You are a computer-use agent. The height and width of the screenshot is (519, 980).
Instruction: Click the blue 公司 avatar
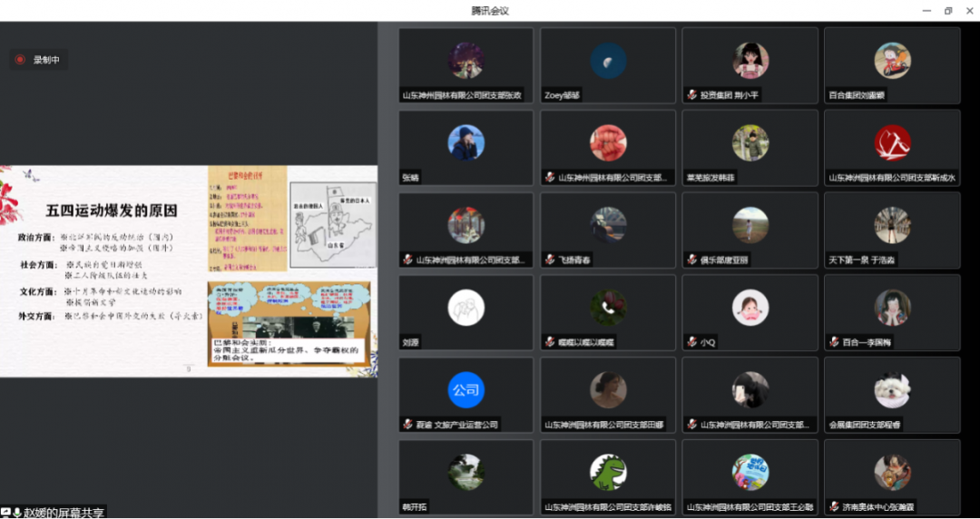click(x=465, y=390)
